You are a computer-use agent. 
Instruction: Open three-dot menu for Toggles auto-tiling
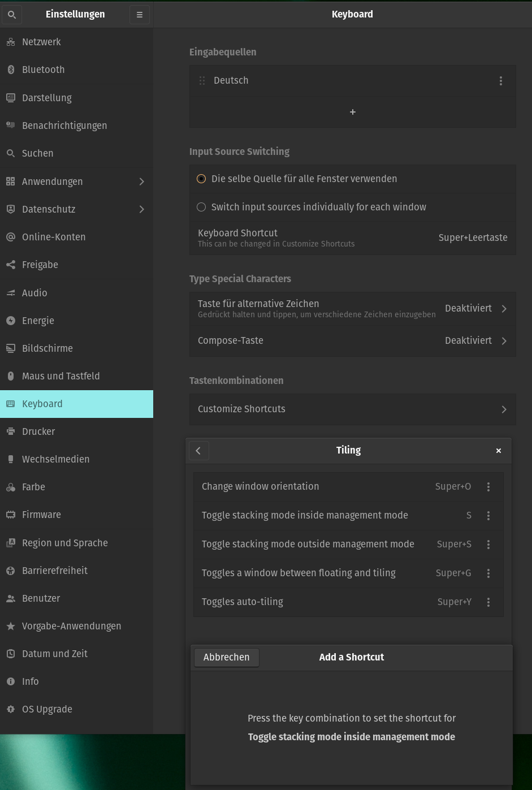tap(488, 602)
